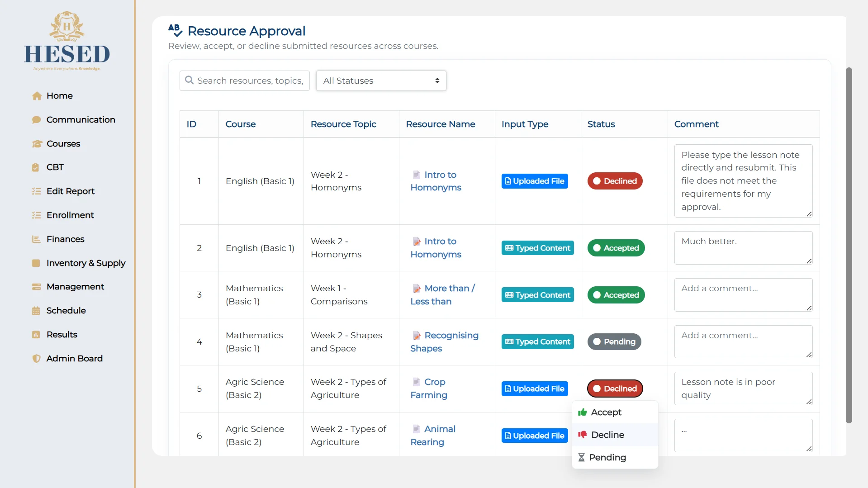
Task: Open the Declined status for Crop Farming
Action: pos(615,389)
